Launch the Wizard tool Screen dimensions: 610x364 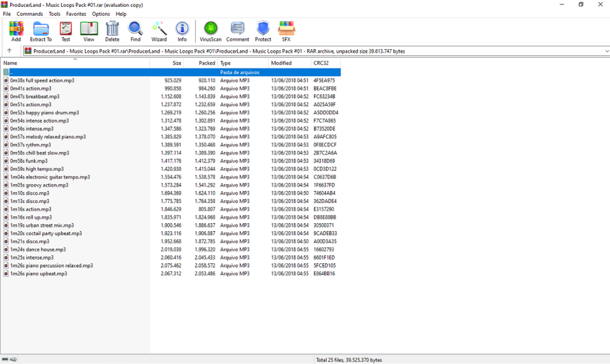tap(159, 31)
